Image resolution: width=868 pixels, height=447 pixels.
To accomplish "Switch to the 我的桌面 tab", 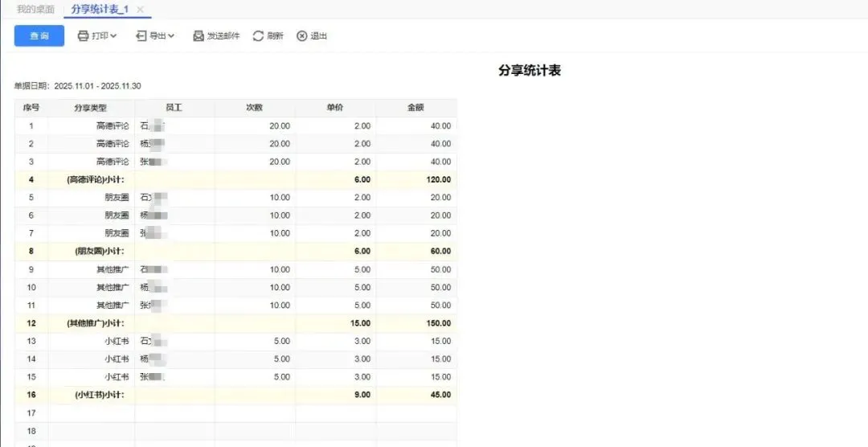I will (x=35, y=10).
